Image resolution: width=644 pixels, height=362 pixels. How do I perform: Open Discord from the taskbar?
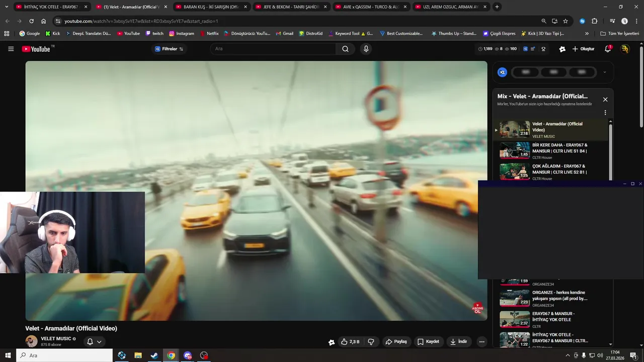(188, 355)
